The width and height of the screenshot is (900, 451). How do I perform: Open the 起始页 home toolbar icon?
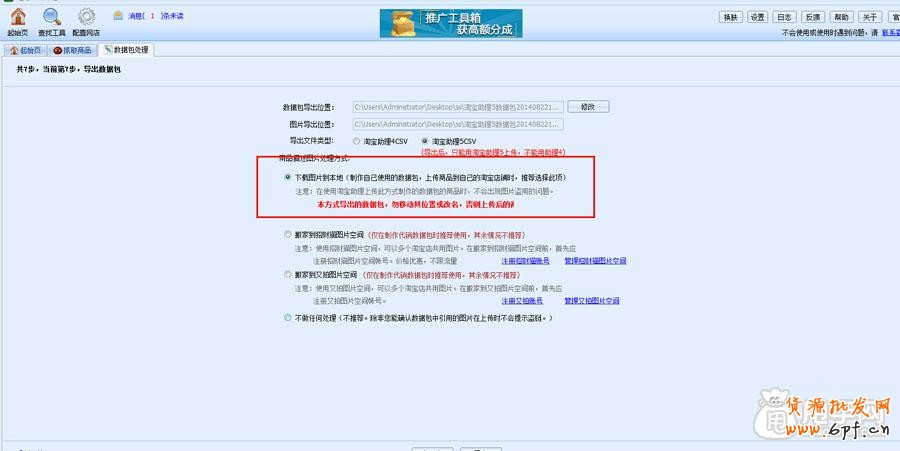[x=18, y=22]
